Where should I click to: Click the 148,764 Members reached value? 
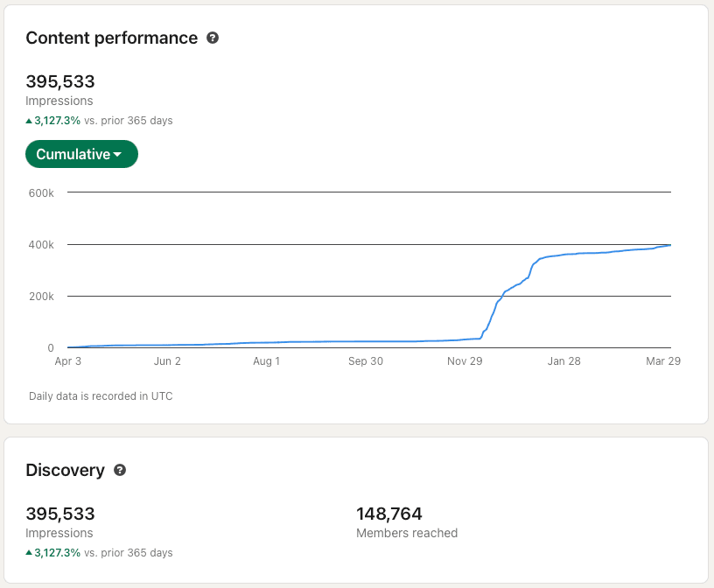pyautogui.click(x=388, y=514)
